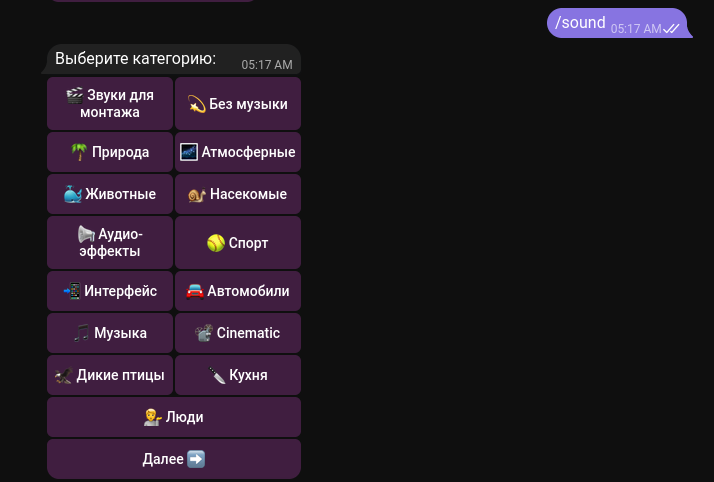Click the double-check read receipt icon
Screen dimensions: 714x482
point(672,29)
